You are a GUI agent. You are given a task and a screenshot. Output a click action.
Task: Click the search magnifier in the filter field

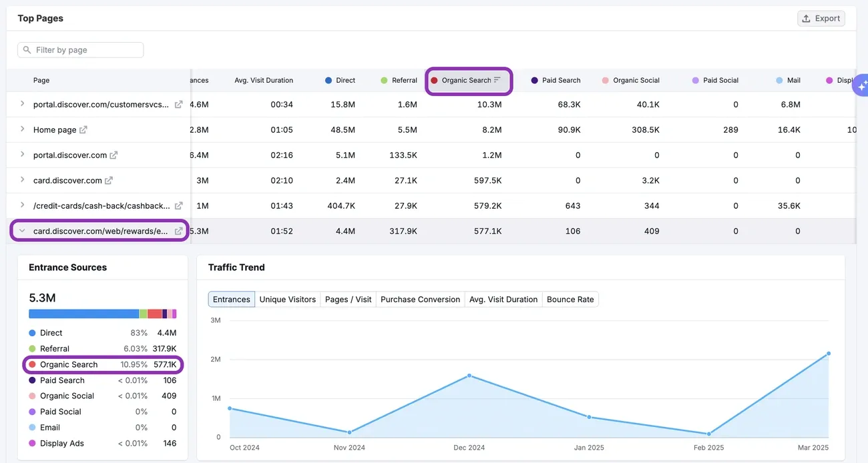26,49
